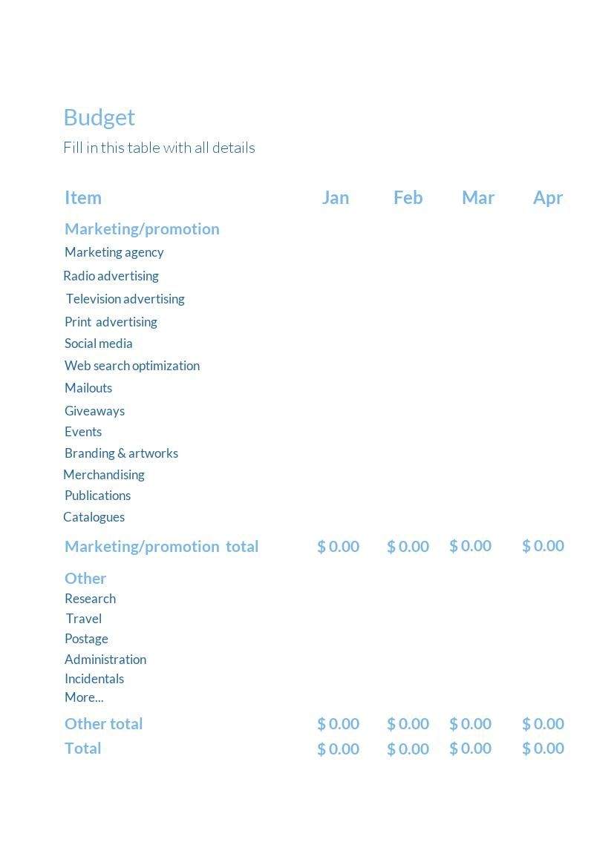The image size is (614, 868).
Task: Click the Marketing agency row label
Action: click(x=114, y=252)
